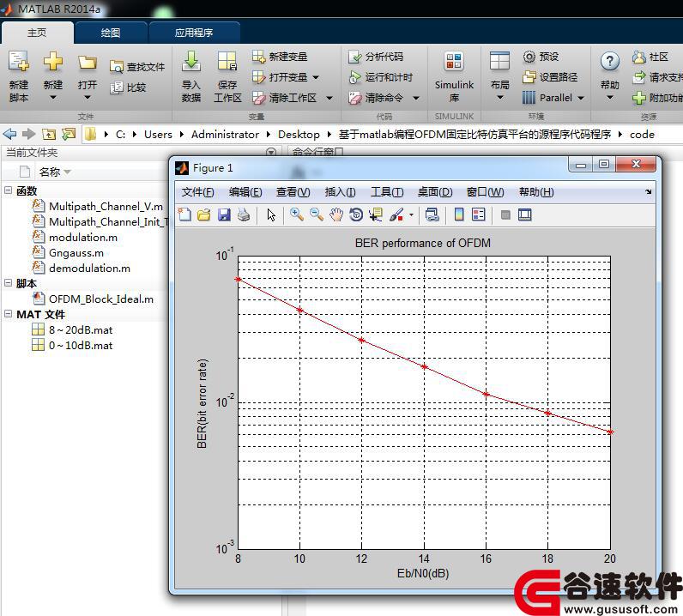
Task: Click the Back navigation arrow
Action: [x=9, y=134]
